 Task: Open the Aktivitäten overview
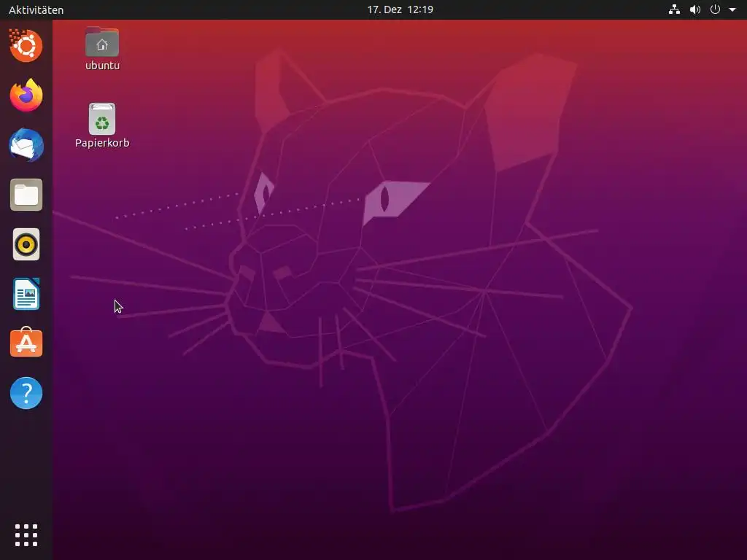tap(36, 10)
